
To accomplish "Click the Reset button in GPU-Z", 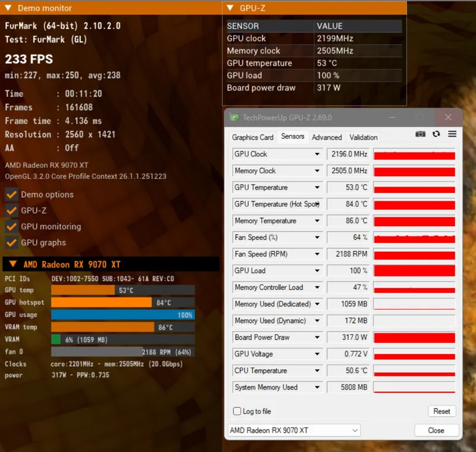I will point(441,412).
